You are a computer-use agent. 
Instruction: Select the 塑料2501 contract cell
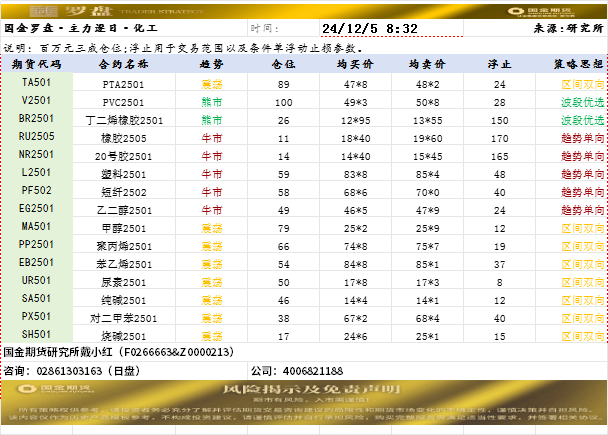124,174
